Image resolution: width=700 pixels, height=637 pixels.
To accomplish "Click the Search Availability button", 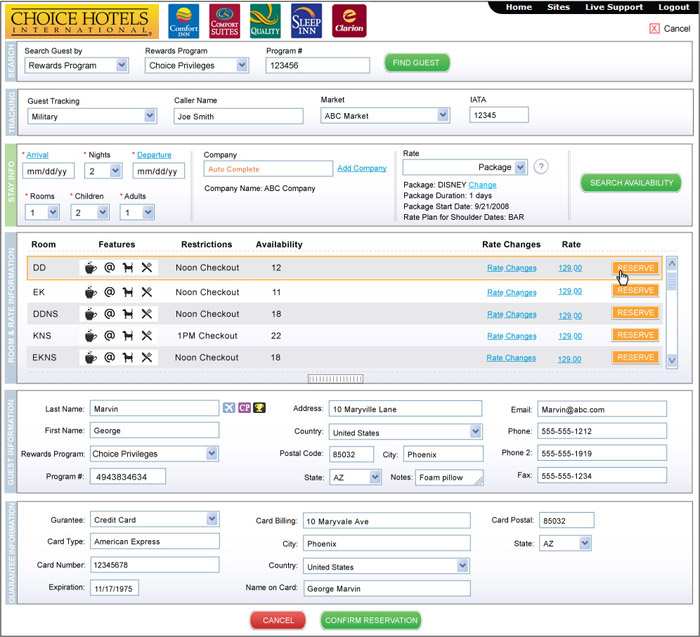I will point(631,183).
